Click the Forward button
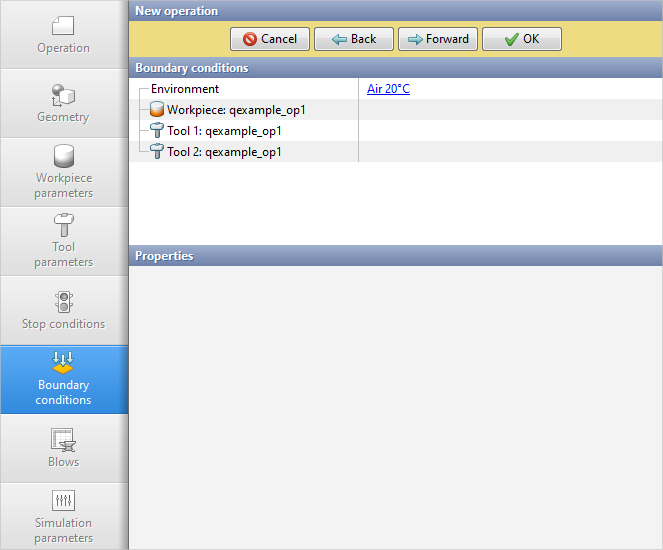The image size is (663, 550). tap(437, 39)
